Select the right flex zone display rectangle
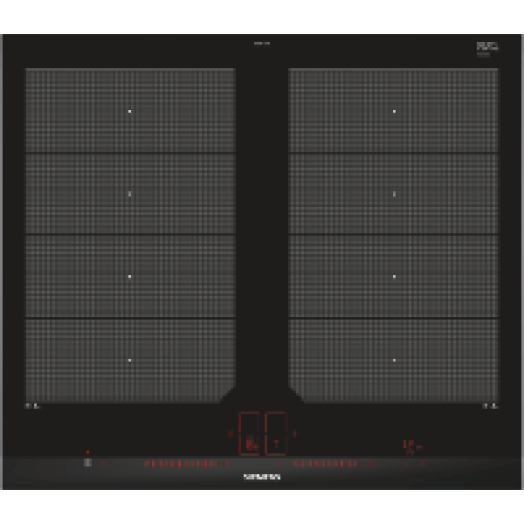The width and height of the screenshot is (524, 524). [x=276, y=433]
